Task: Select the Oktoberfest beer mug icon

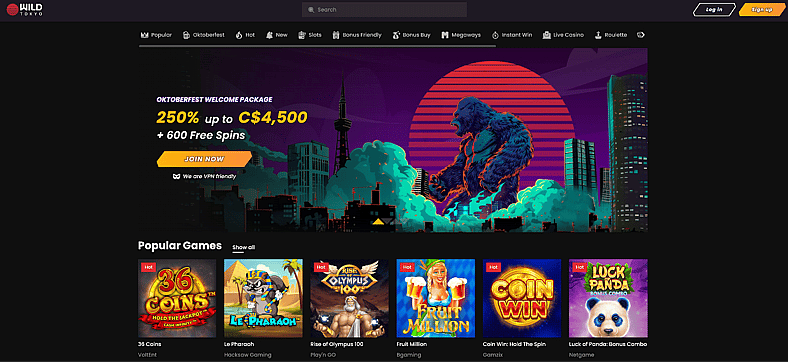Action: point(186,35)
